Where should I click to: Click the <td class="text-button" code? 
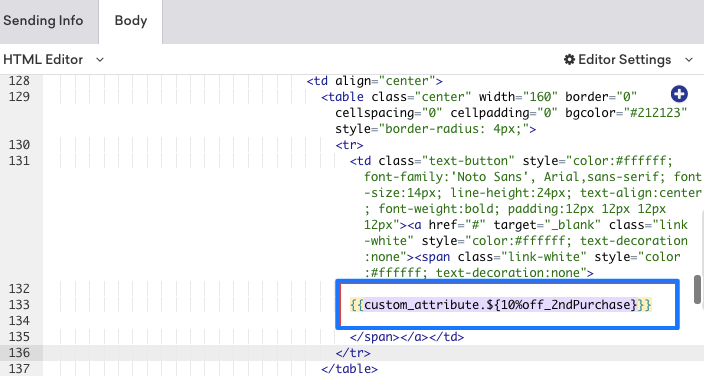point(432,161)
